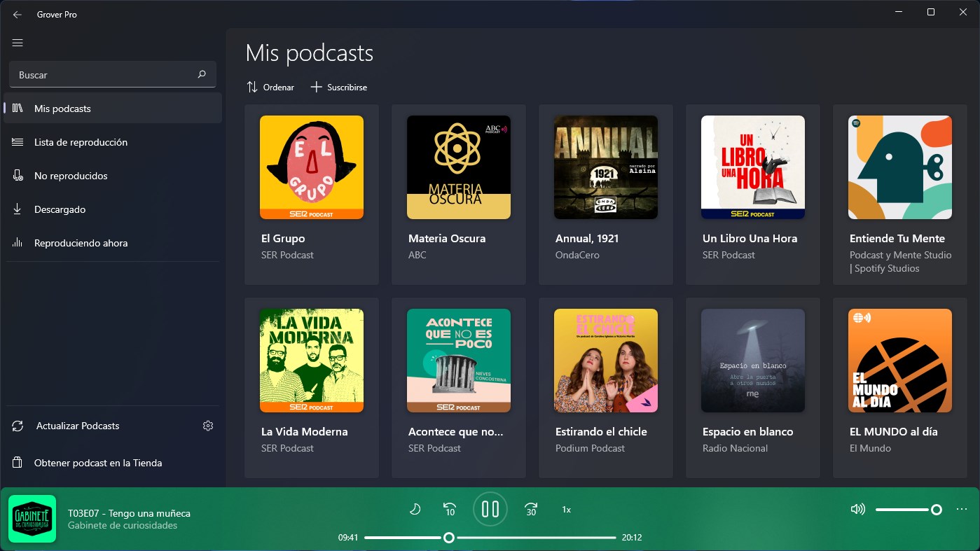Viewport: 980px width, 551px height.
Task: Click the search magnifier icon
Action: 202,74
